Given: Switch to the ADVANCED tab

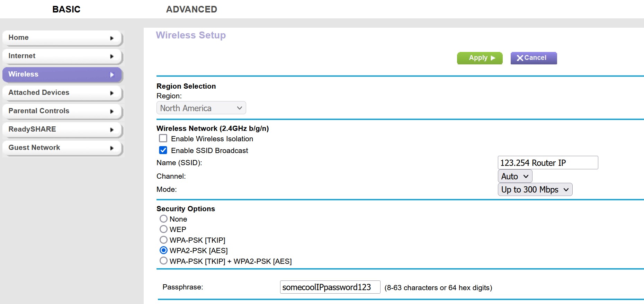Looking at the screenshot, I should click(x=191, y=9).
